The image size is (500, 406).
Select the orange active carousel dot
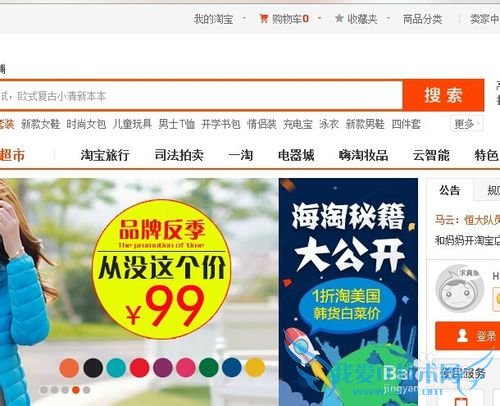[76, 390]
